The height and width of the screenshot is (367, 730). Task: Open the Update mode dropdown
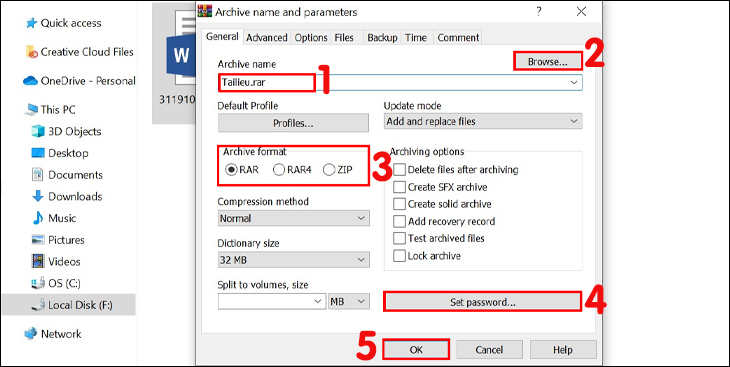(483, 122)
